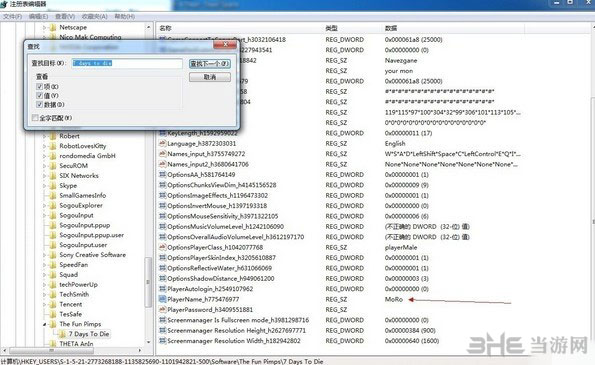Select the SmallGamesInfo folder icon
Screen dimensions: 595x365
[53, 195]
